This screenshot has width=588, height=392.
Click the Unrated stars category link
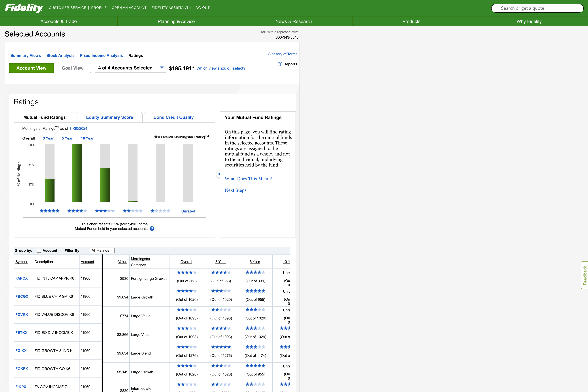tap(188, 211)
